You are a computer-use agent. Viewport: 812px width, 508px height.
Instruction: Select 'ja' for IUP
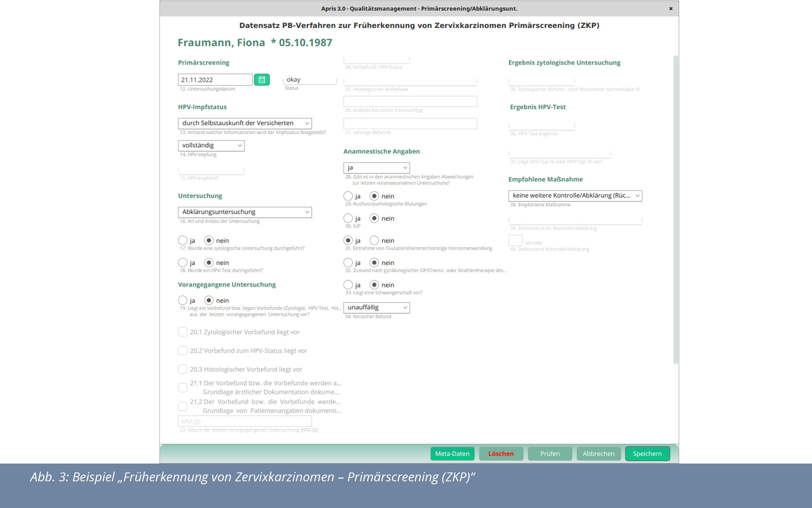pyautogui.click(x=348, y=218)
